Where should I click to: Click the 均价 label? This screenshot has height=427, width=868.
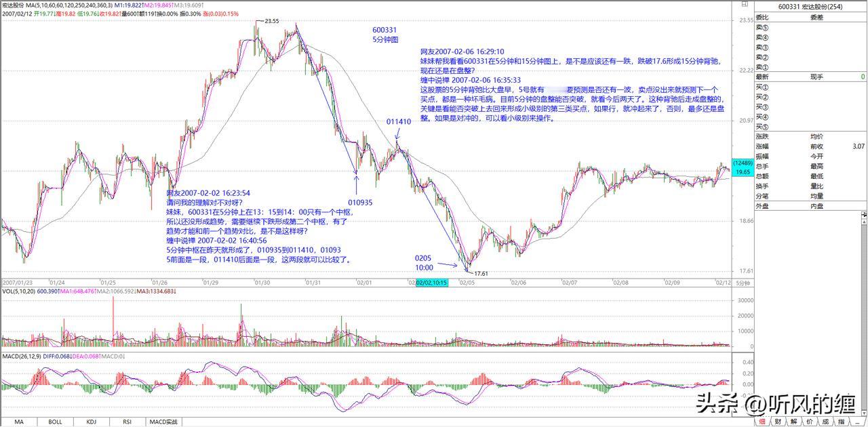(x=816, y=136)
